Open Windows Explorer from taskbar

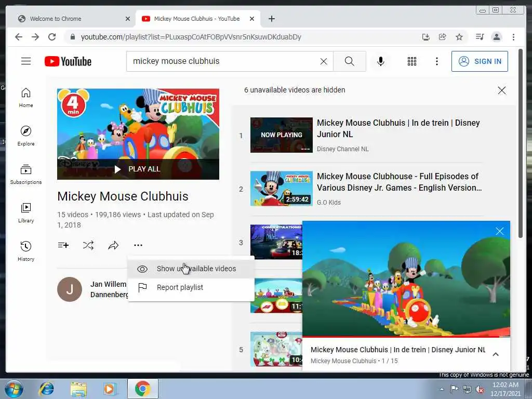click(79, 389)
